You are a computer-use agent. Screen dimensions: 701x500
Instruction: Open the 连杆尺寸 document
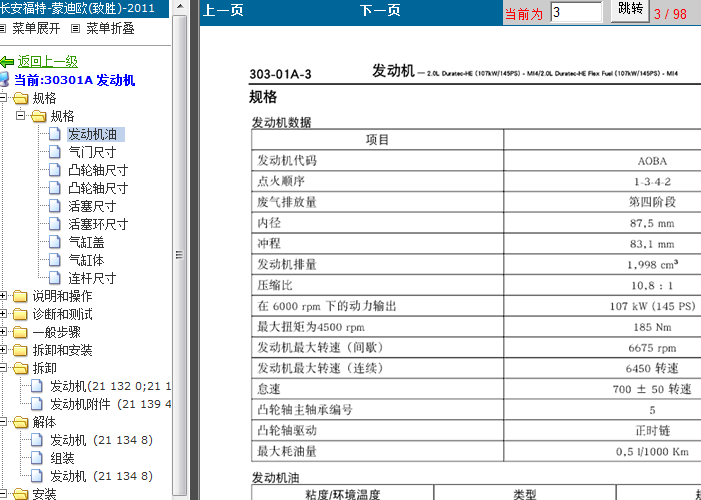[92, 278]
